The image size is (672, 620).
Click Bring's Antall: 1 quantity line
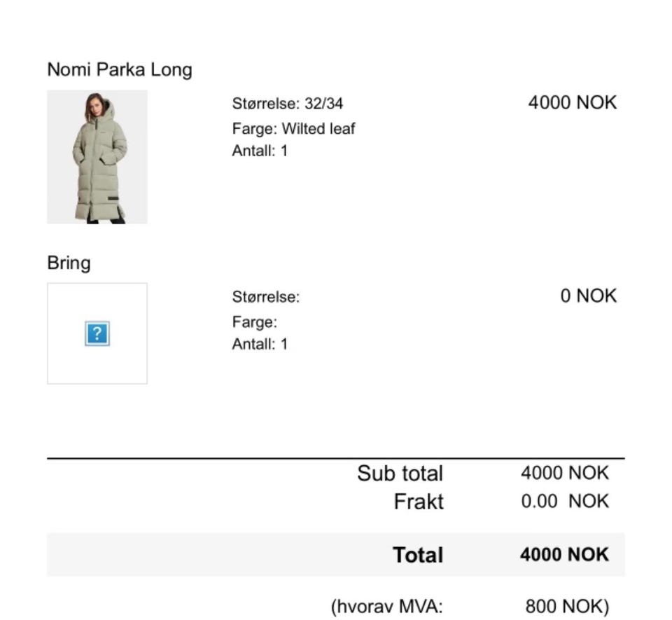tap(260, 344)
